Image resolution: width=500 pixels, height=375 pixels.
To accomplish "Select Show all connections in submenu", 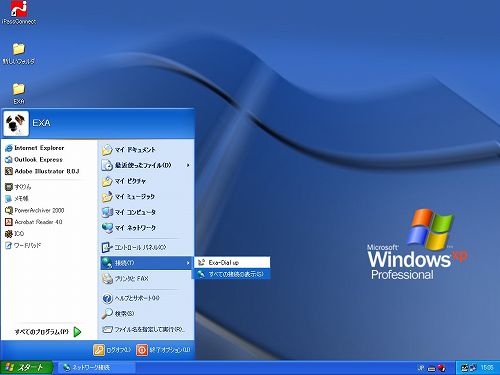I will (x=232, y=274).
